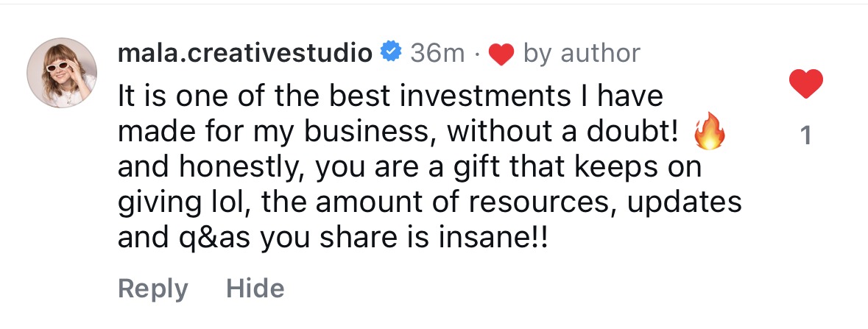Click the 'by author' label
The height and width of the screenshot is (329, 868).
(581, 53)
